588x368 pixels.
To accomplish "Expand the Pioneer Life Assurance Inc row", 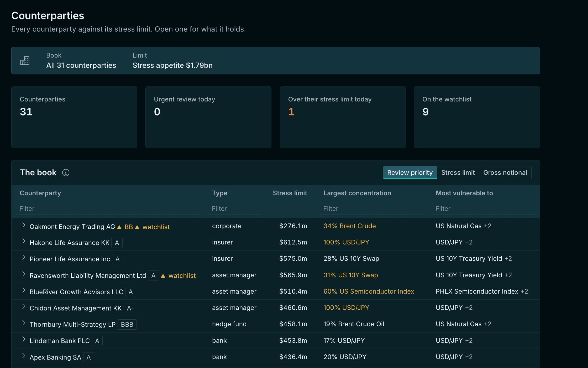I will coord(24,258).
